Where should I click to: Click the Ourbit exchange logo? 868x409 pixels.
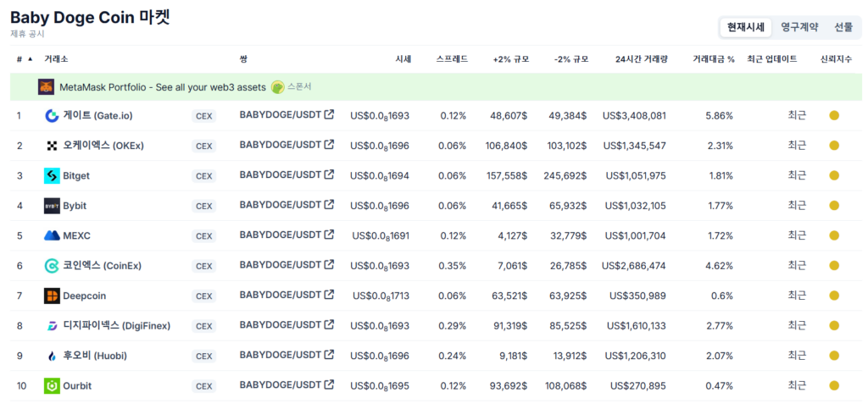(52, 386)
